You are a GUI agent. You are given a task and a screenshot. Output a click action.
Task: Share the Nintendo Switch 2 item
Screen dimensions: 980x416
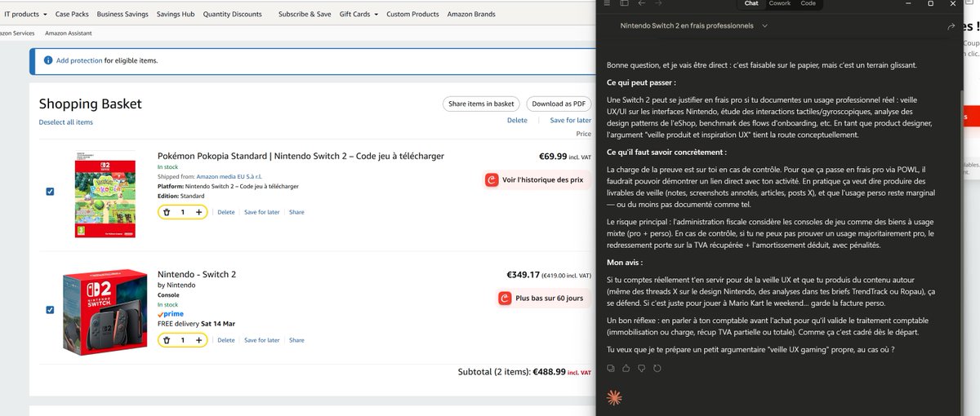click(x=296, y=340)
